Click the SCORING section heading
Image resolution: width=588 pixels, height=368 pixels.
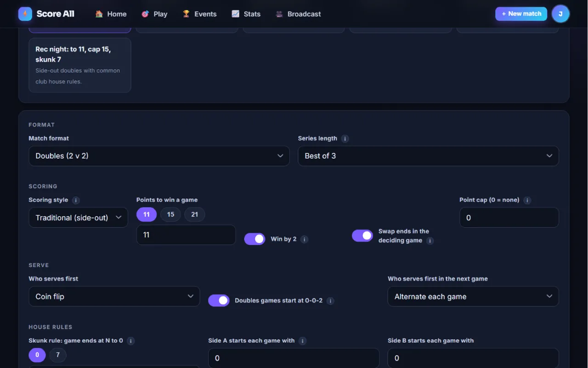(x=43, y=186)
